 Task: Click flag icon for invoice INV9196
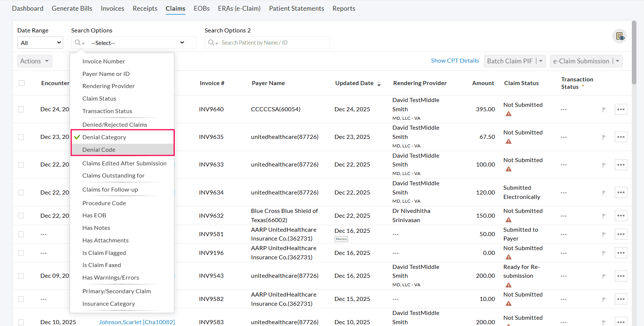pos(604,253)
